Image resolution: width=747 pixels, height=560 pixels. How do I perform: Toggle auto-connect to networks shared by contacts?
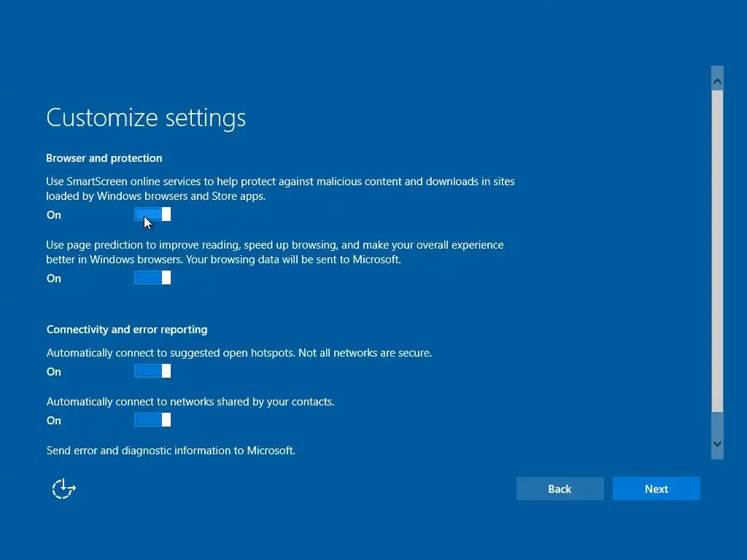point(152,419)
